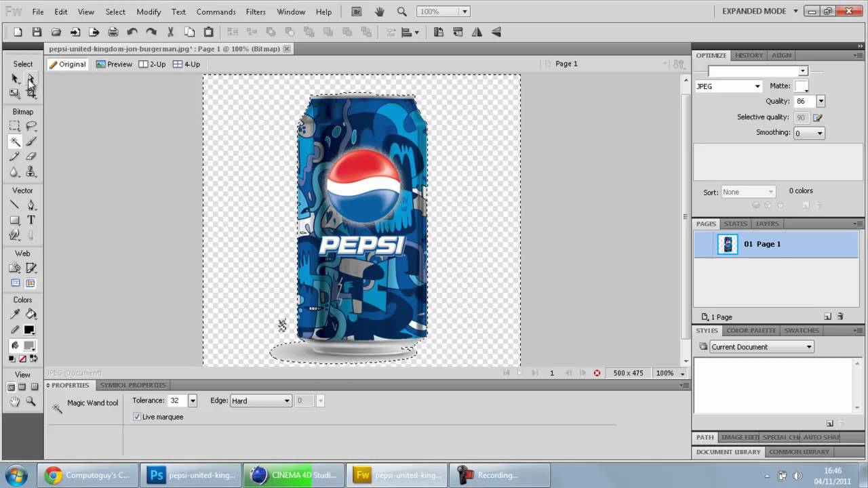Click the Save icon in main toolbar

click(37, 32)
